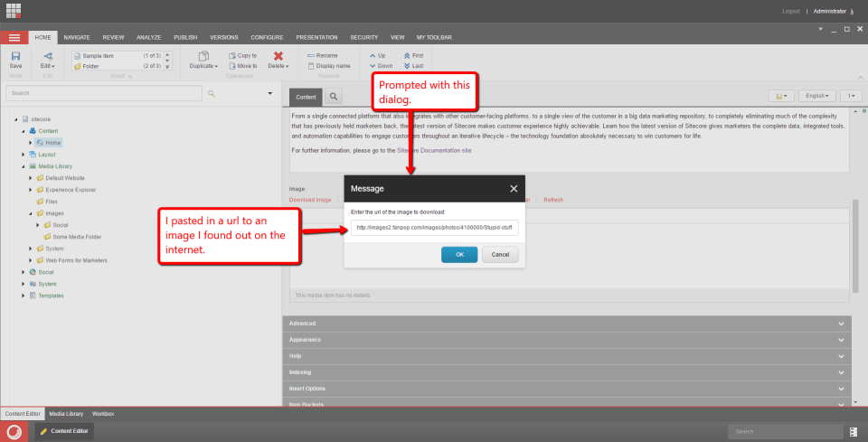Click the red Delete X icon

coord(278,56)
